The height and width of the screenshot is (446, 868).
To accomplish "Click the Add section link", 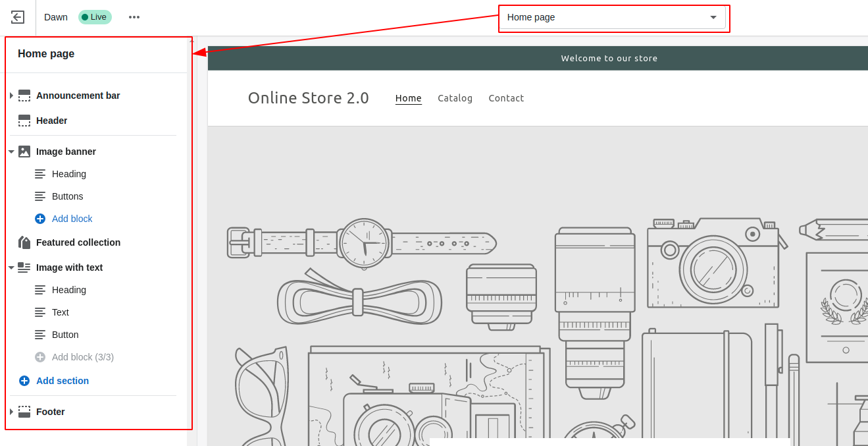I will (63, 381).
